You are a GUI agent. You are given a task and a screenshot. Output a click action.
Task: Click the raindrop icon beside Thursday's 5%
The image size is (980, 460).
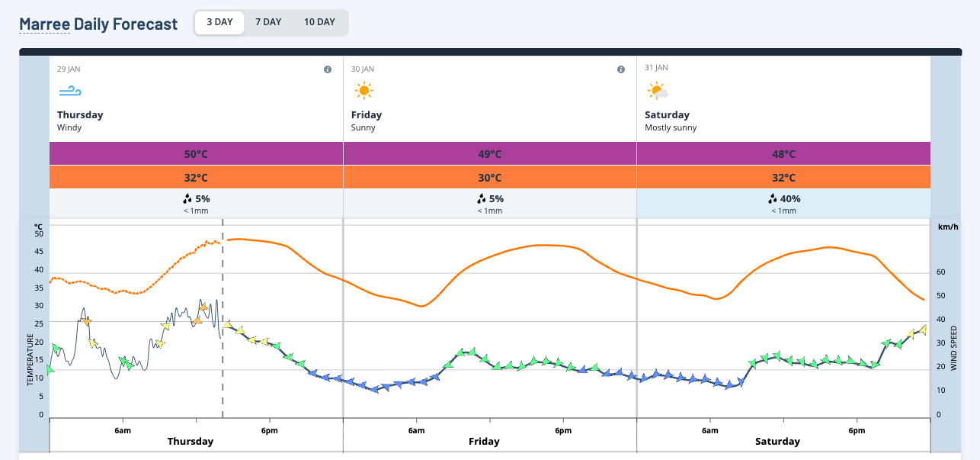tap(187, 198)
